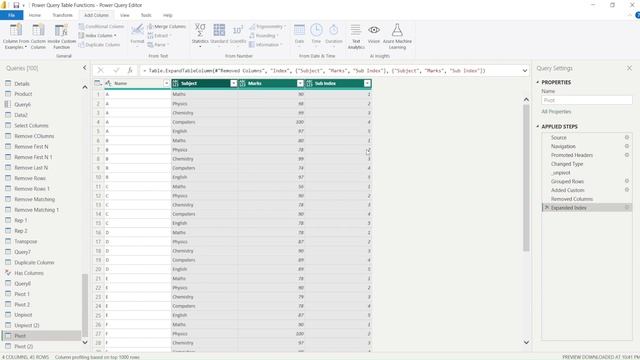Select the Transpose query
Screen dimensions: 640x360
[x=25, y=241]
